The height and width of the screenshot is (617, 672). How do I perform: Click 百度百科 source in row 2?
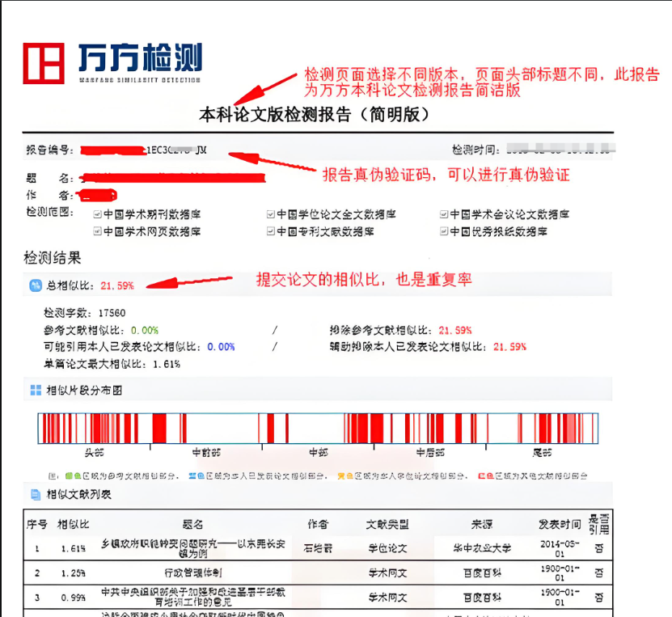pyautogui.click(x=482, y=573)
